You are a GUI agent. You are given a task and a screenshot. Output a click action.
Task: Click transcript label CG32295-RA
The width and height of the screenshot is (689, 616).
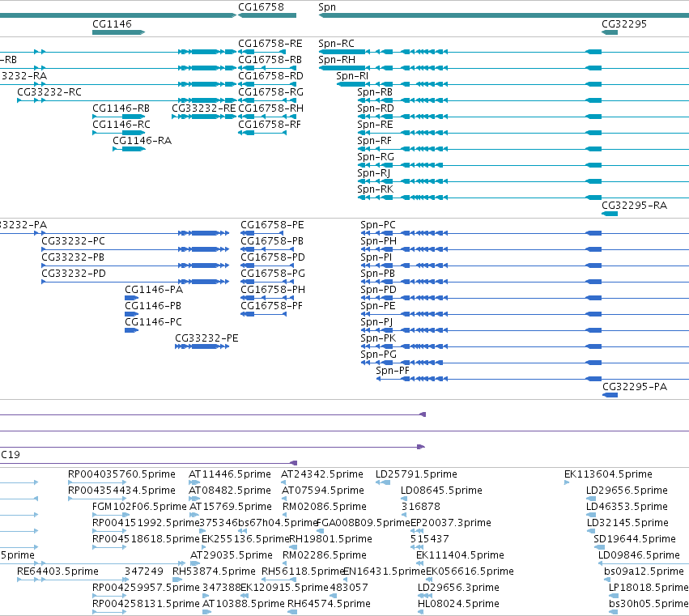tap(634, 206)
